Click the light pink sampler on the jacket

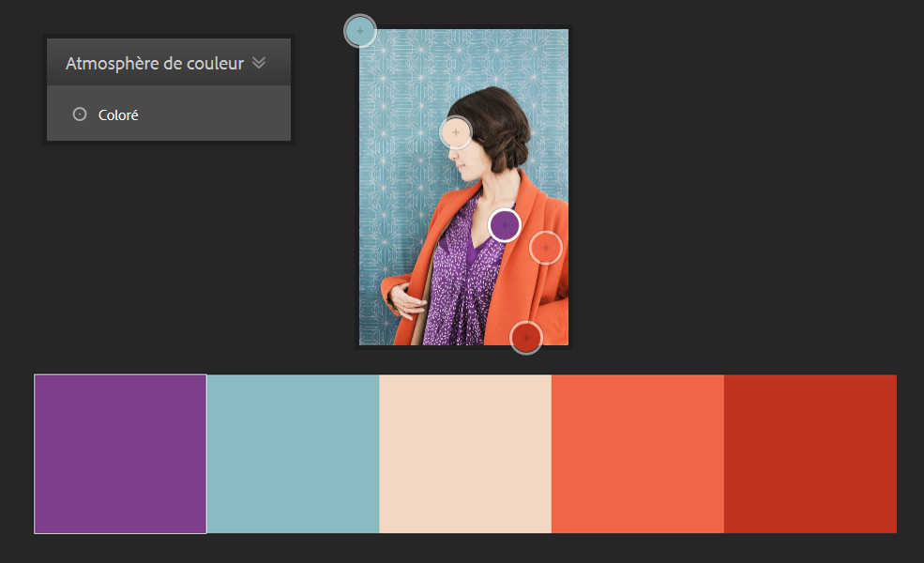coord(546,248)
